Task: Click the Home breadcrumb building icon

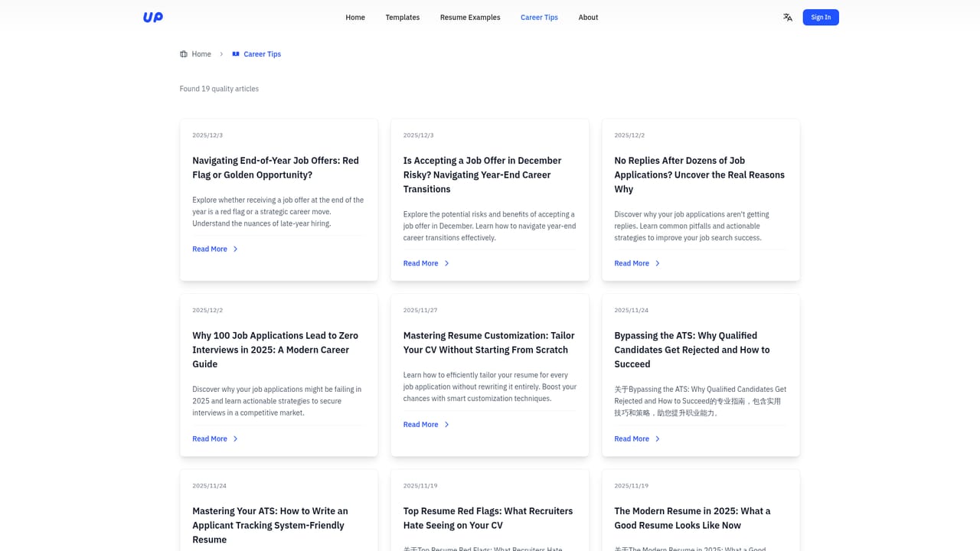Action: tap(184, 54)
